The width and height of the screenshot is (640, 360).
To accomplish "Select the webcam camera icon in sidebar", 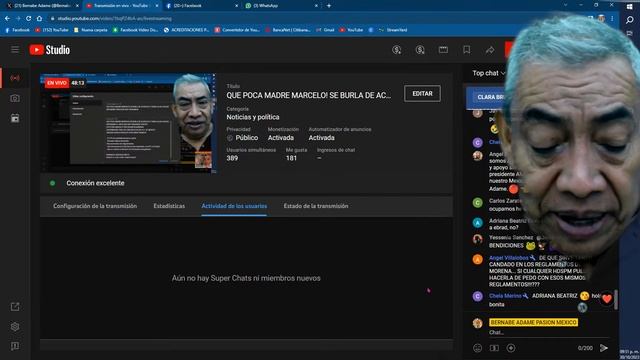I will click(15, 98).
